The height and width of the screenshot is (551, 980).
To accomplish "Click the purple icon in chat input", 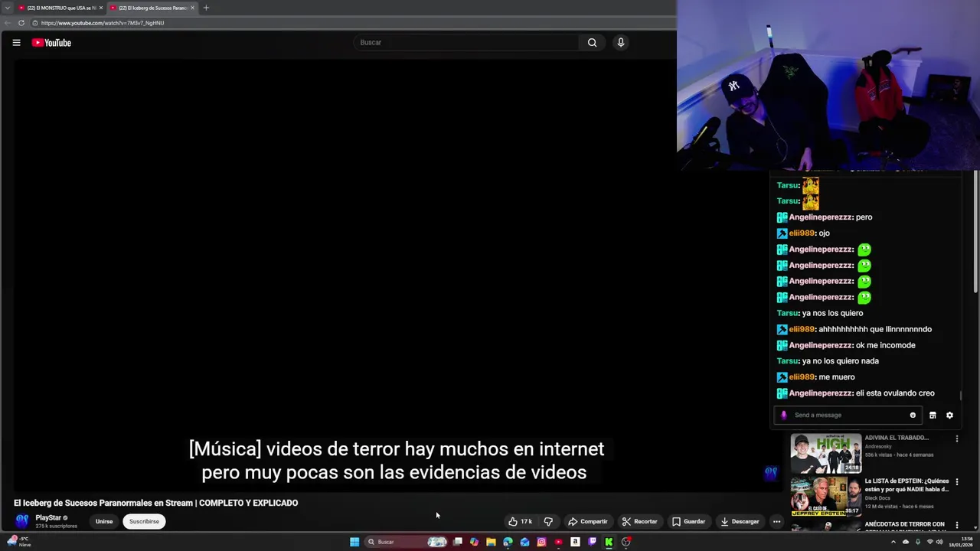I will point(783,415).
